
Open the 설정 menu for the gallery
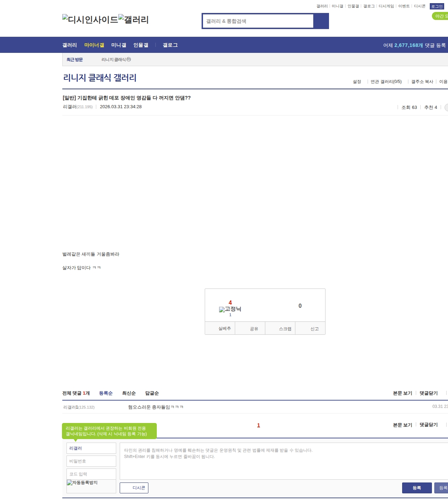357,82
